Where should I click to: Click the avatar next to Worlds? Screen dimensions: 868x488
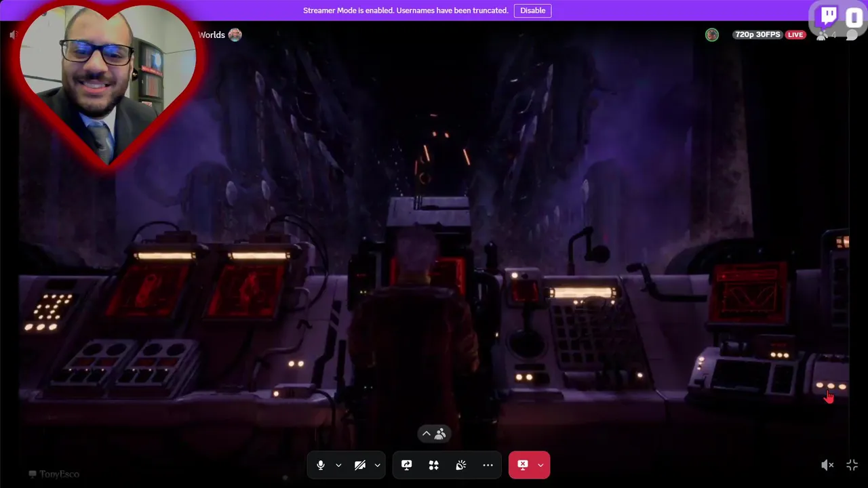235,35
